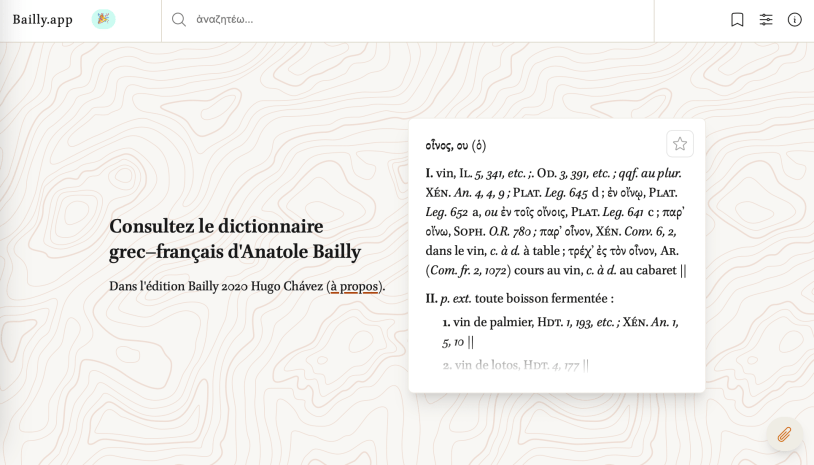Open the display settings sliders icon
Screen dimensions: 814x465
coord(766,20)
